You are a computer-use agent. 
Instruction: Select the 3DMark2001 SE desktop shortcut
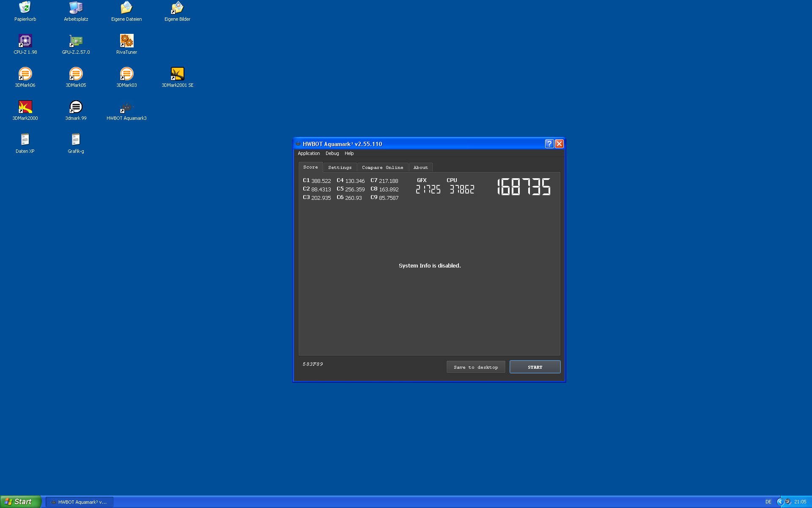tap(177, 77)
